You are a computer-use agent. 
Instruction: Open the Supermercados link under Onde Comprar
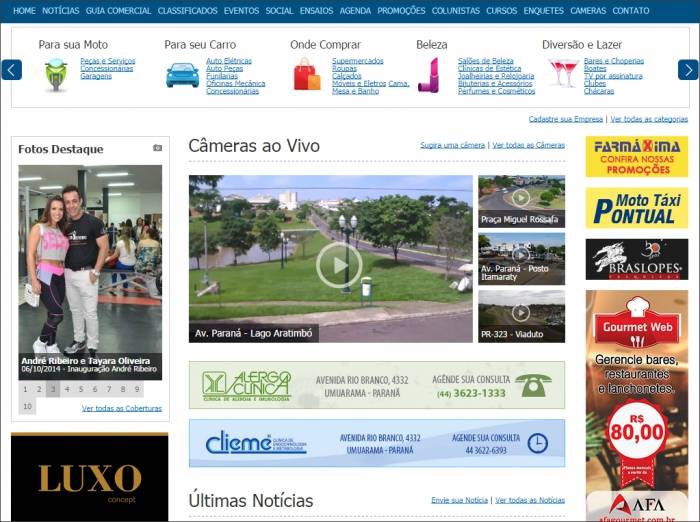pyautogui.click(x=357, y=61)
